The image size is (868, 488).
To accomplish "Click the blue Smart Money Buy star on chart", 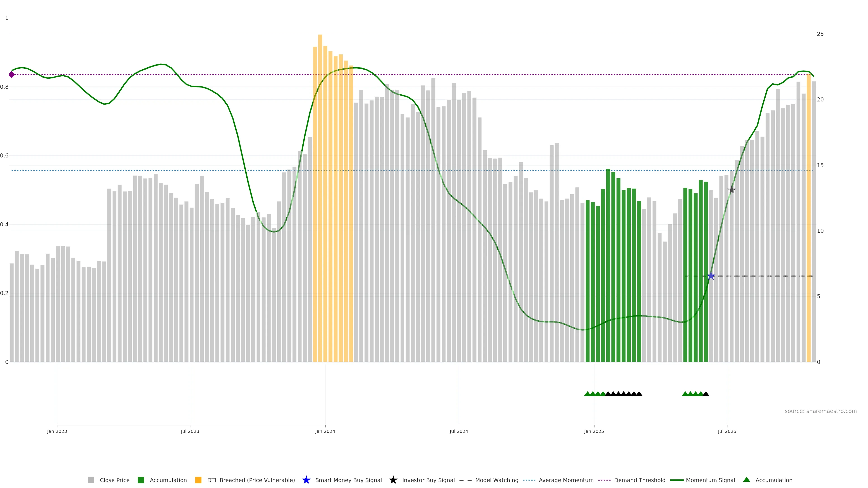I will coord(711,276).
